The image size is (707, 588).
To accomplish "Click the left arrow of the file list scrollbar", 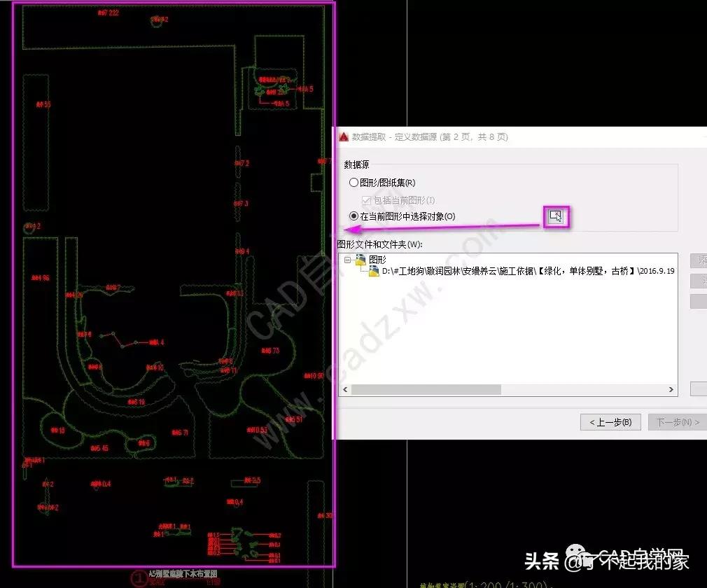I will 343,389.
